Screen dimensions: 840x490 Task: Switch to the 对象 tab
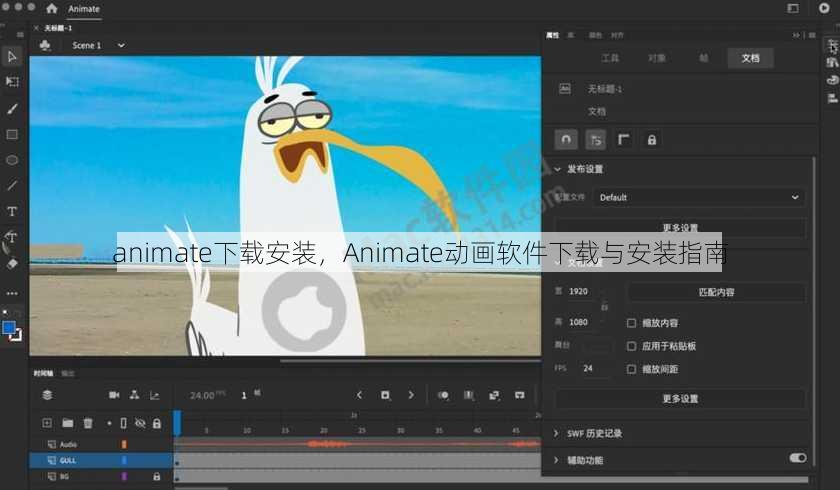tap(657, 58)
